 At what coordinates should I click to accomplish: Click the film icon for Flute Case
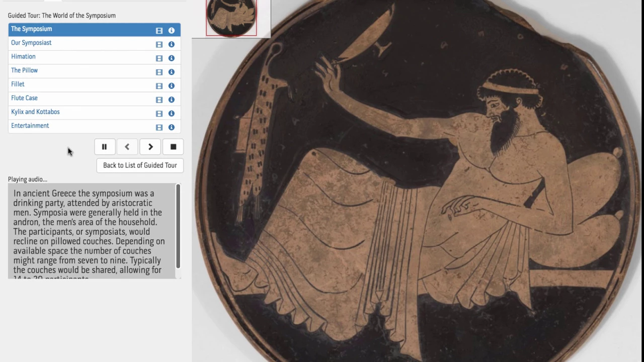(x=159, y=100)
